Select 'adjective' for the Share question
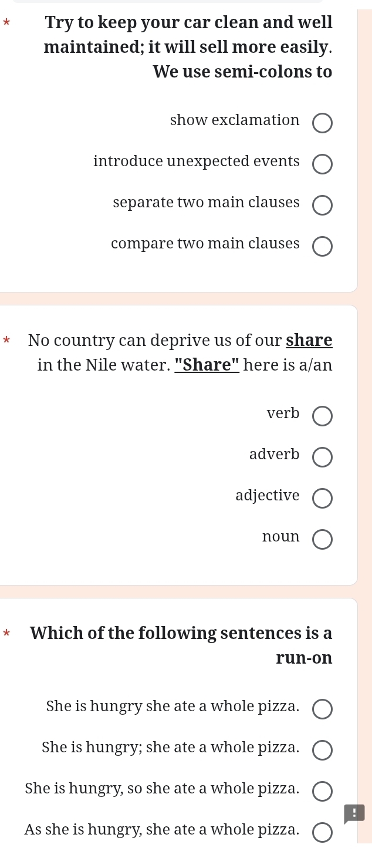The height and width of the screenshot is (868, 372). (x=322, y=499)
